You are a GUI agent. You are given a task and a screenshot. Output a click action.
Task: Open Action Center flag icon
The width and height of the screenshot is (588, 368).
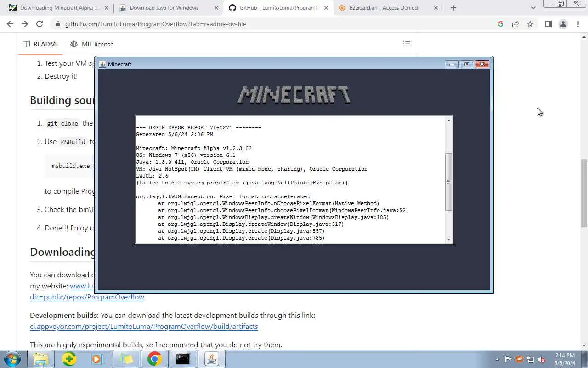508,359
